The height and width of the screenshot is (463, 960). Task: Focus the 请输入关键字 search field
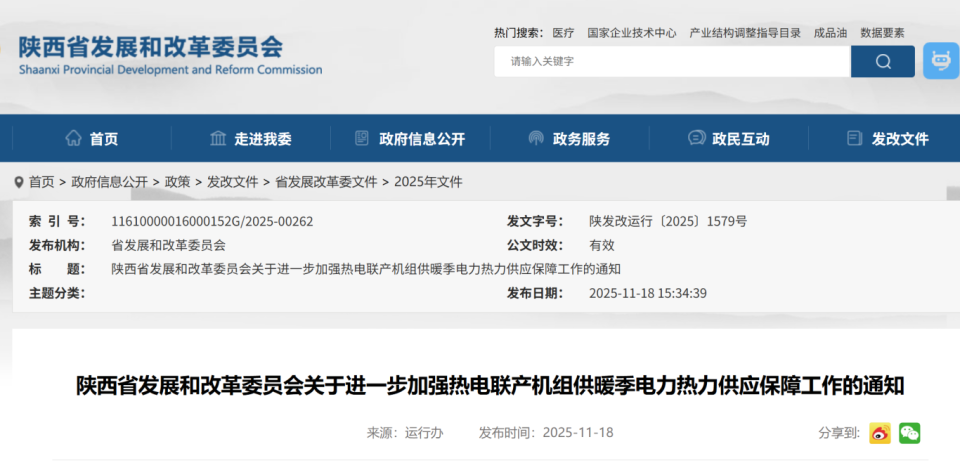tap(672, 61)
